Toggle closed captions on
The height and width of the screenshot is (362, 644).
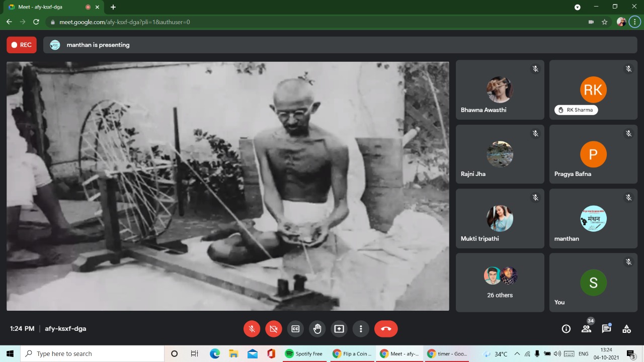coord(295,329)
